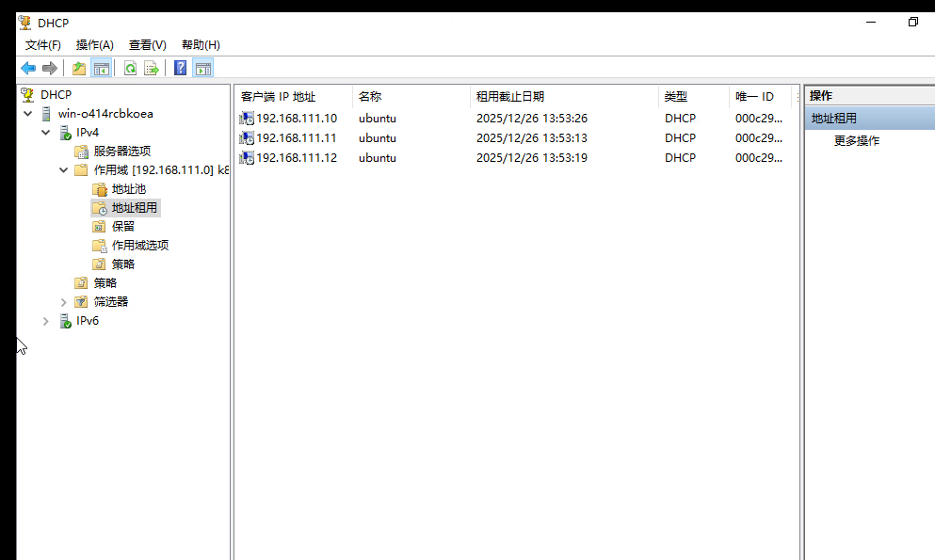Click the Export list toolbar icon
Image resolution: width=935 pixels, height=560 pixels.
tap(151, 68)
